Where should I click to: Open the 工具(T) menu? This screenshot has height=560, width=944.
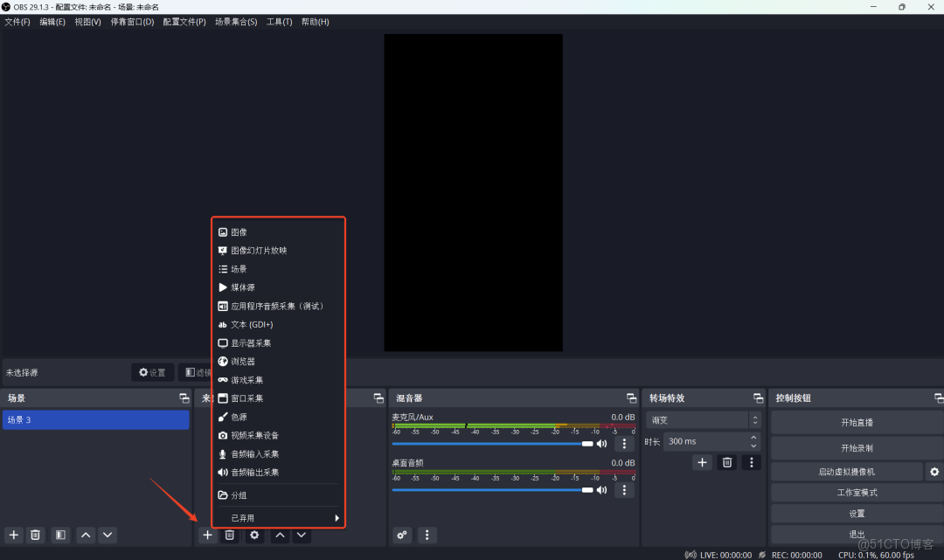tap(280, 22)
